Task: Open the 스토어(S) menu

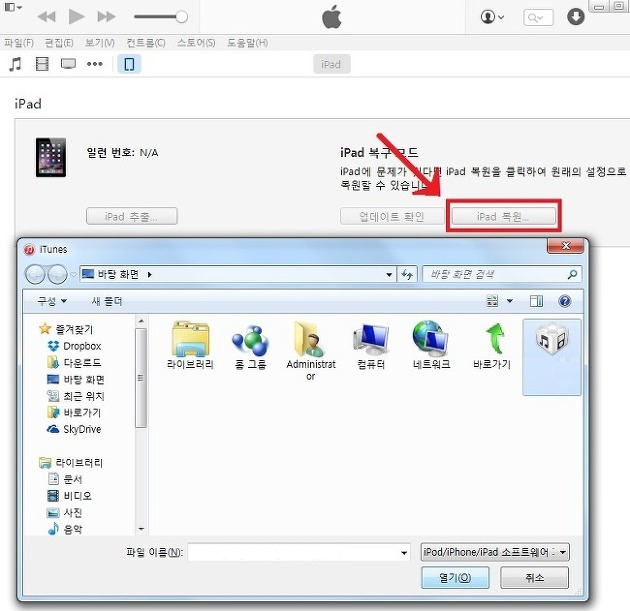Action: click(196, 43)
